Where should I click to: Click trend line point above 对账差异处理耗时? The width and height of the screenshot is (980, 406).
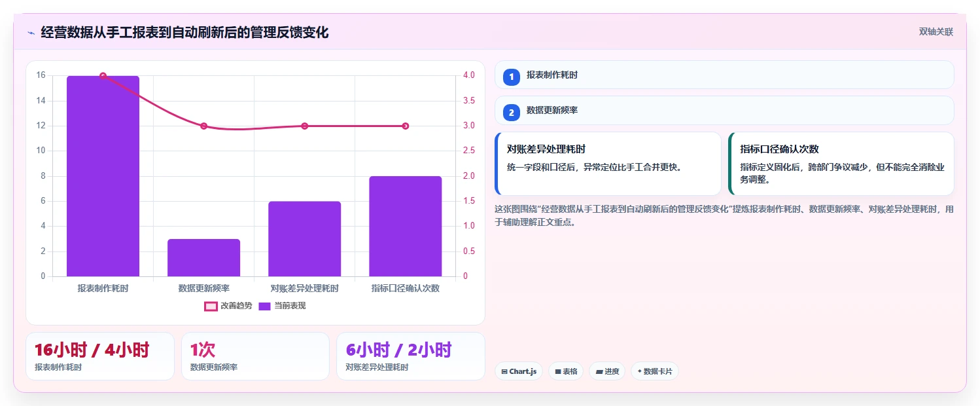(304, 126)
